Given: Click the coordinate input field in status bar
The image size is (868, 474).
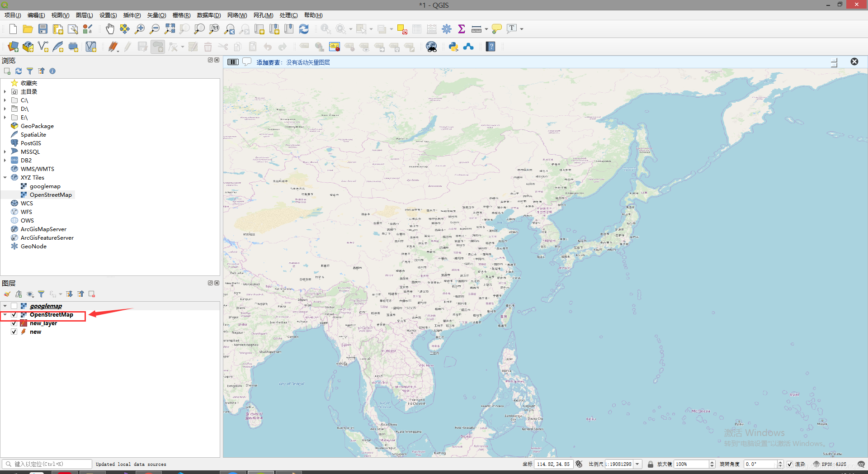Looking at the screenshot, I should (x=554, y=464).
